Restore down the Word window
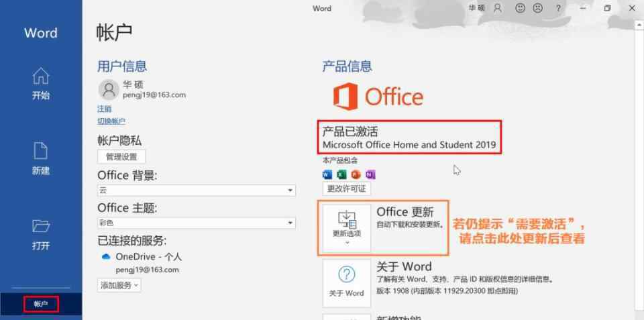644x320 pixels. [x=608, y=8]
